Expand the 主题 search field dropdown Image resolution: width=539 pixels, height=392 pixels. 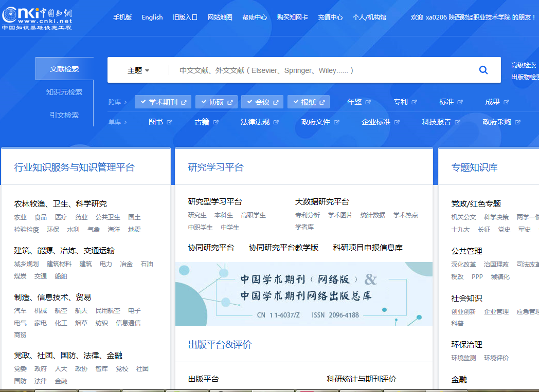[138, 70]
